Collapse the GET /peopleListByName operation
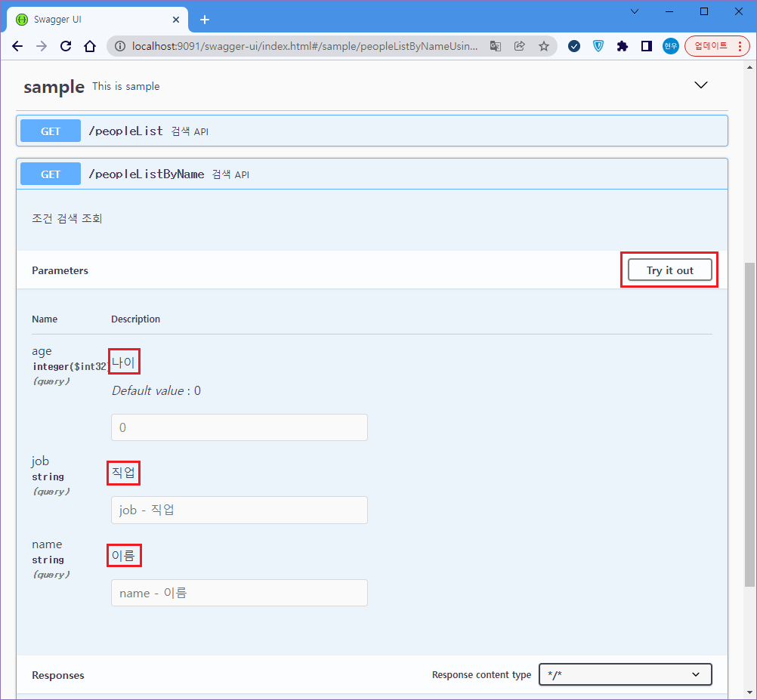This screenshot has width=757, height=700. pos(372,174)
